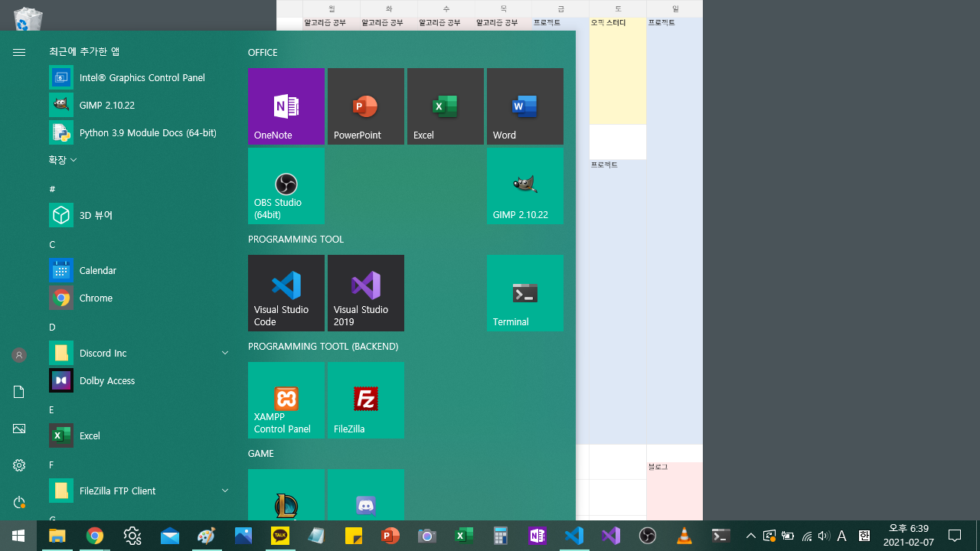Open the OneNote tile in OFFICE group
The height and width of the screenshot is (551, 980).
click(286, 106)
